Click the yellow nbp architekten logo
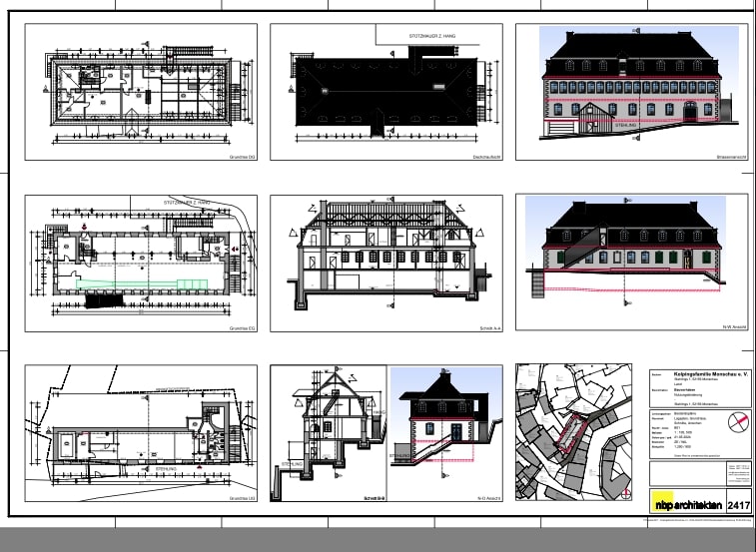Viewport: 756px width, 552px height. (x=686, y=504)
